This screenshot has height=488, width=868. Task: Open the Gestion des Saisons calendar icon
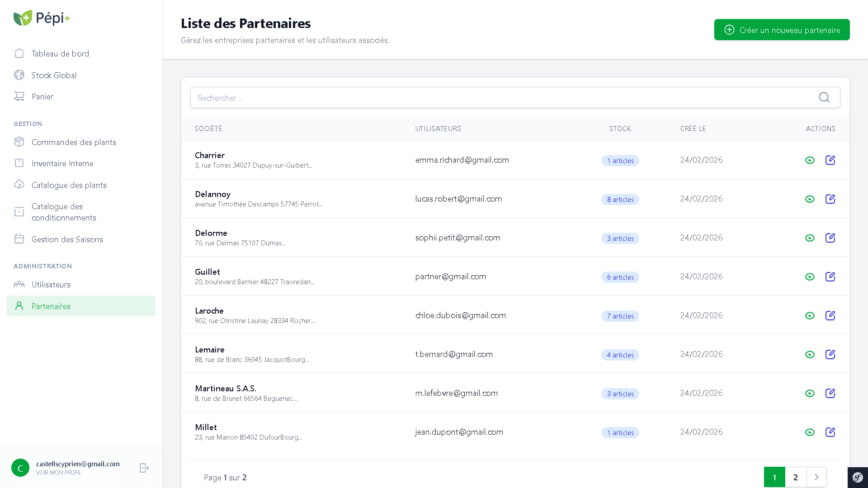(x=19, y=239)
